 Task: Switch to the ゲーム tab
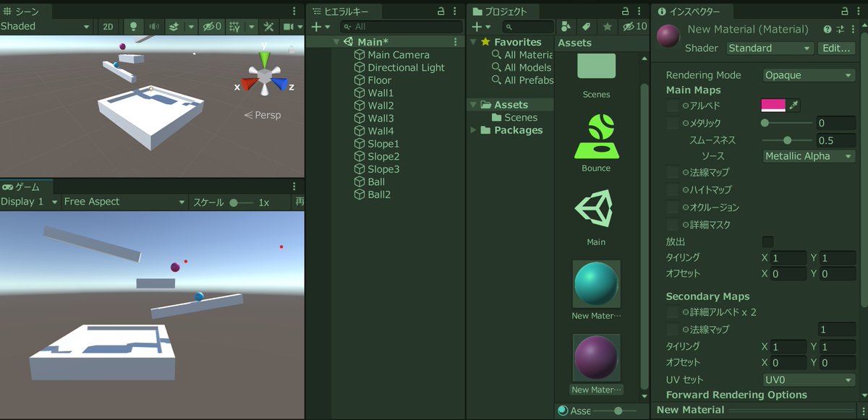(x=25, y=187)
